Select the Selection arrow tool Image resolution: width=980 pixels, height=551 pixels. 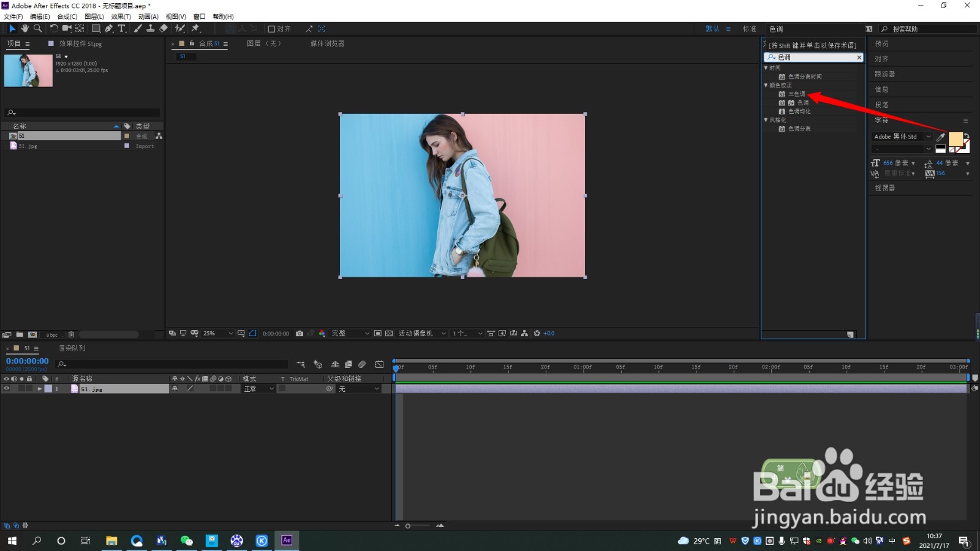point(12,29)
